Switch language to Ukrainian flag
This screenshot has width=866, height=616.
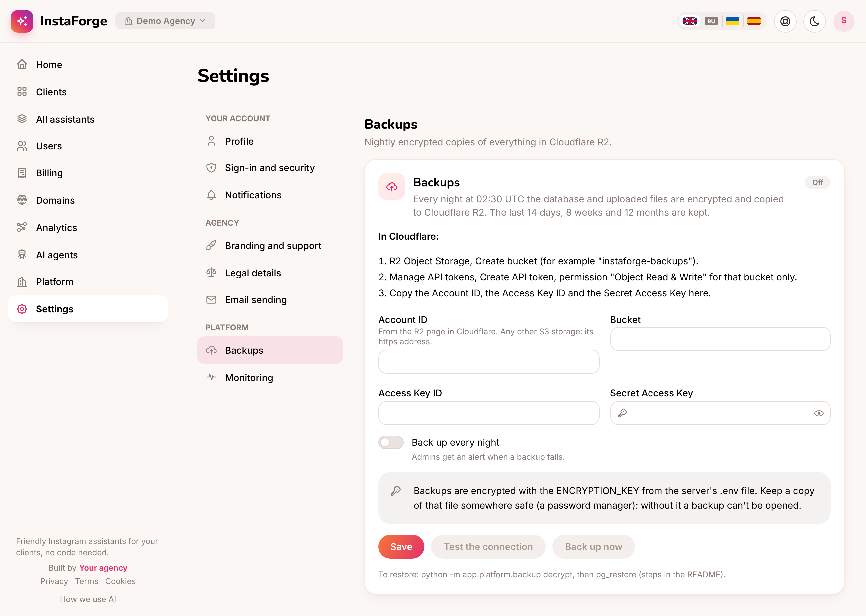[732, 21]
